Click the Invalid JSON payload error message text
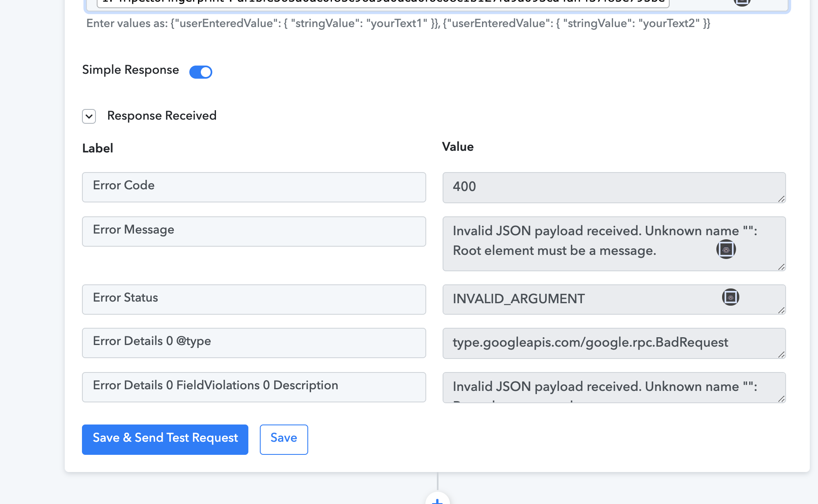Screen dimensions: 818x504 click(604, 241)
